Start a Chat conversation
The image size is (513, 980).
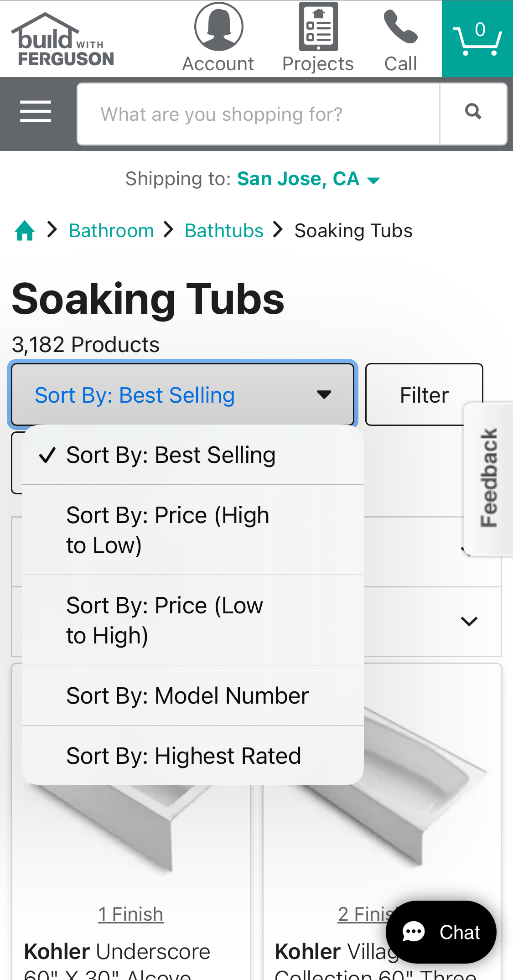440,932
